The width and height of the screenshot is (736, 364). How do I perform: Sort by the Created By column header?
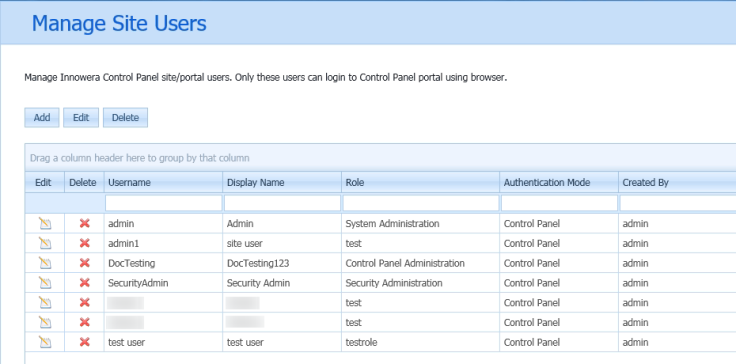[677, 183]
